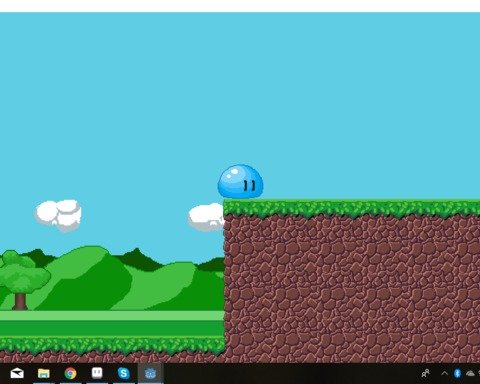Open the Bluetooth tray icon
This screenshot has height=384, width=480.
[457, 373]
